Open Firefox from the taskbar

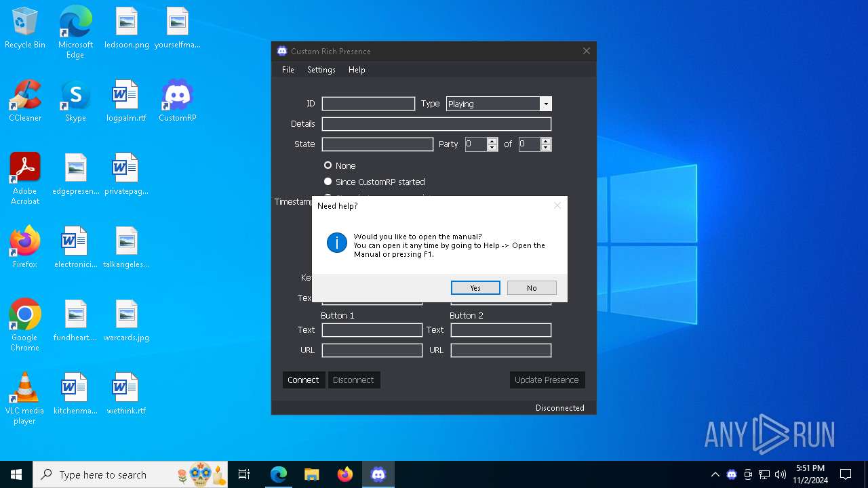(345, 474)
